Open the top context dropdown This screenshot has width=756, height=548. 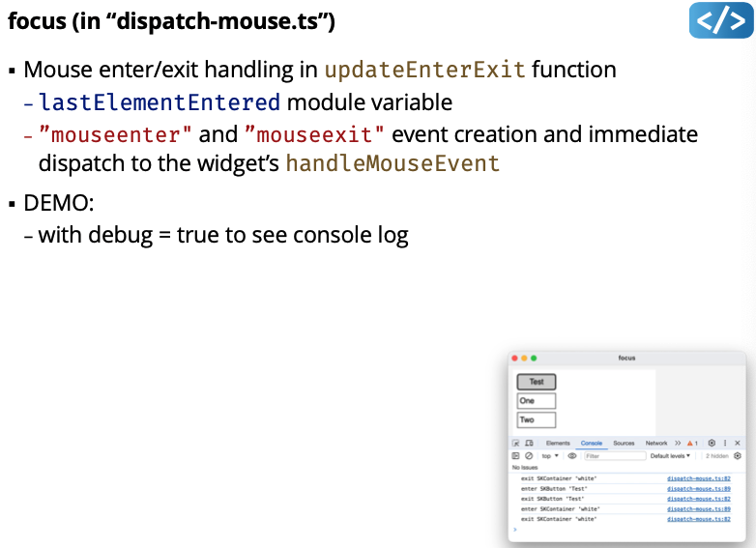pos(550,455)
